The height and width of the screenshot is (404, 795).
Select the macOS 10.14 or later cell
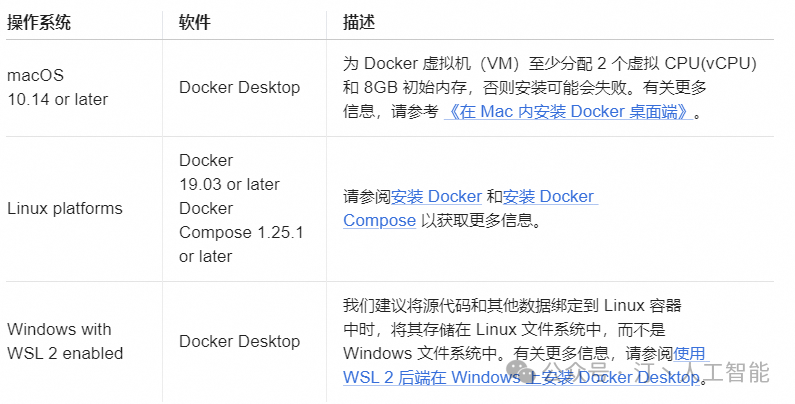57,87
